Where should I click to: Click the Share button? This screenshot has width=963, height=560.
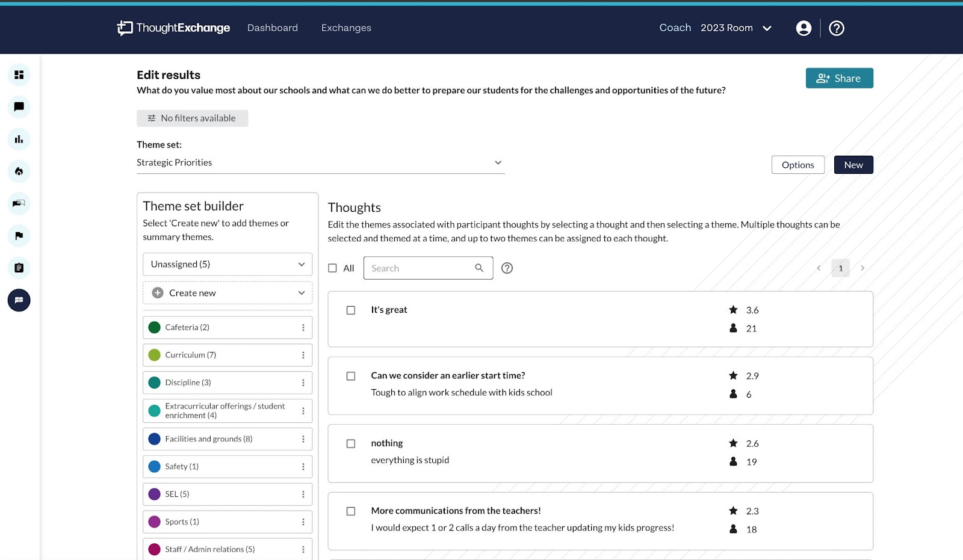[839, 78]
